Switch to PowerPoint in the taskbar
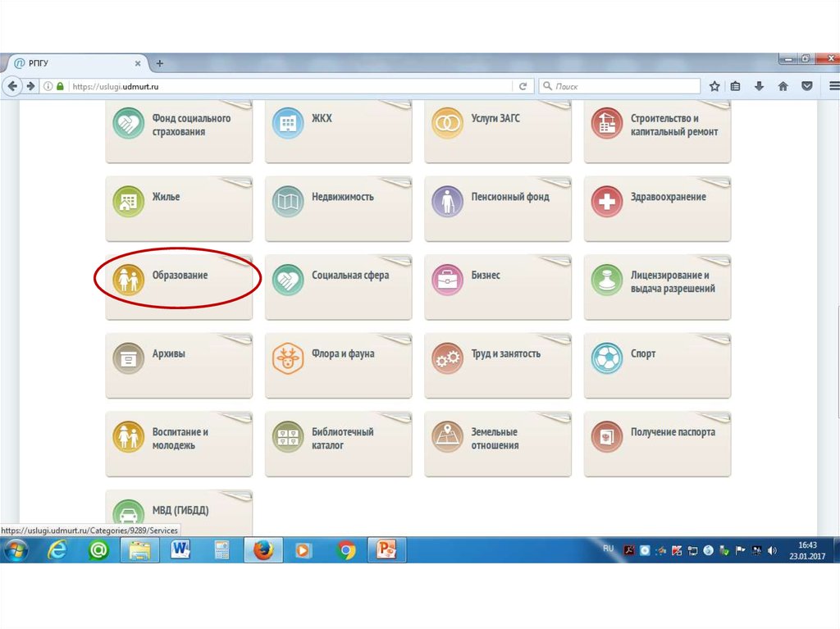The height and width of the screenshot is (629, 840). 386,549
